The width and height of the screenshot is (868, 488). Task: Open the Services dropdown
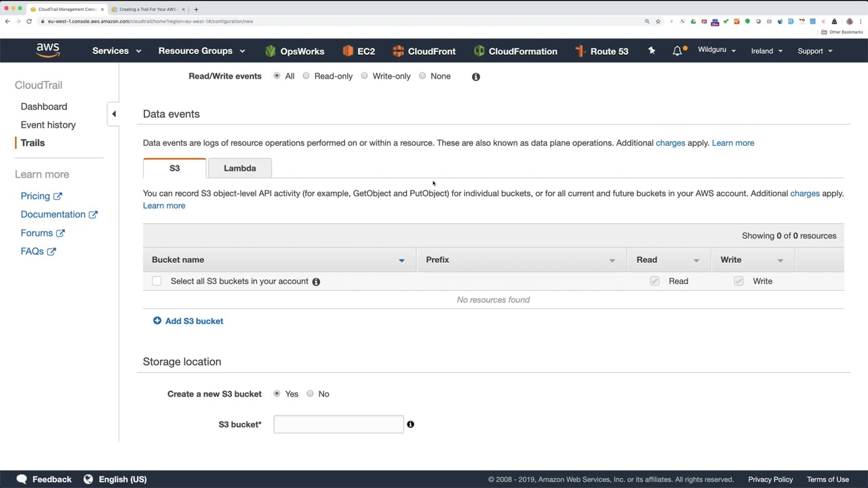click(117, 51)
